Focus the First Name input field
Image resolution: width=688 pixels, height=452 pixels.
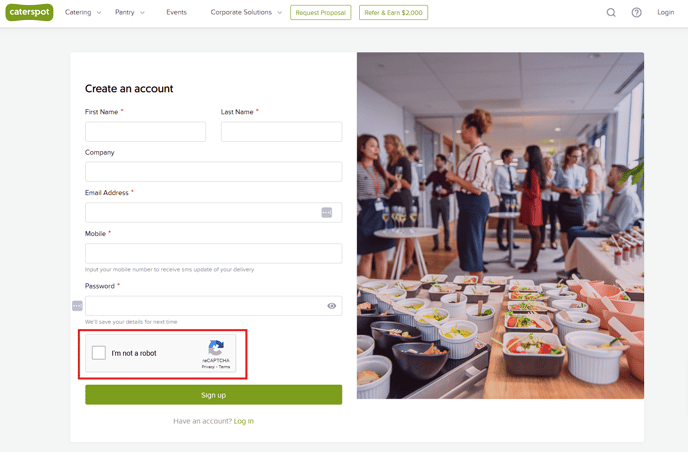(x=145, y=132)
